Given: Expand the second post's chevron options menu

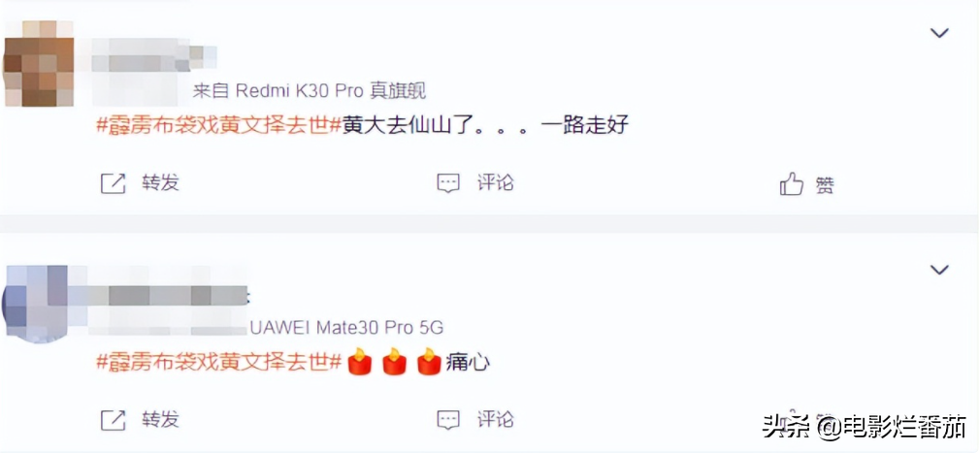Looking at the screenshot, I should coord(939,270).
